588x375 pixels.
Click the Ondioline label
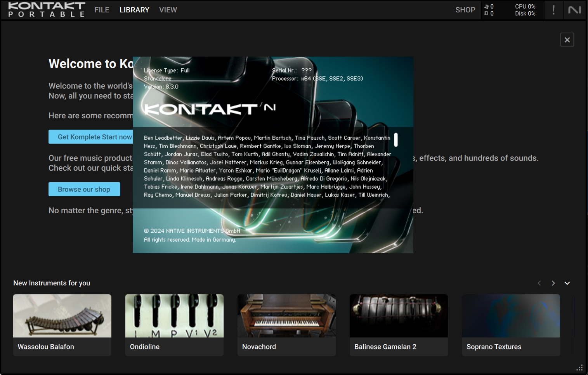coord(145,347)
